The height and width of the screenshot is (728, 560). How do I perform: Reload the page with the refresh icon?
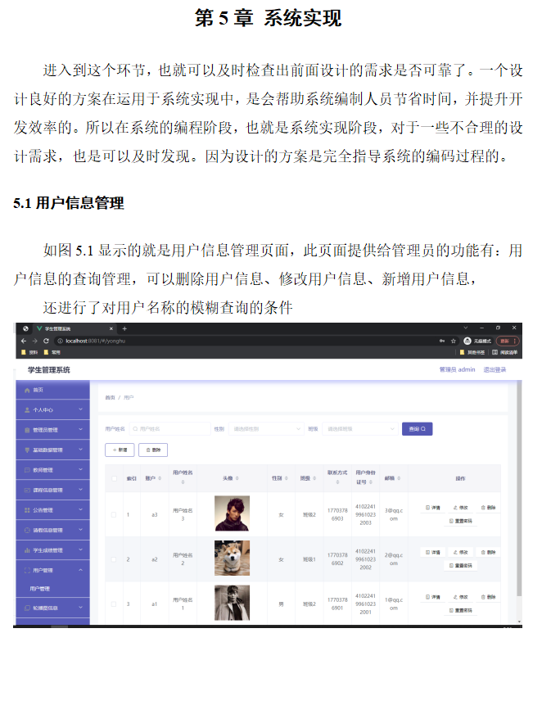[x=46, y=341]
